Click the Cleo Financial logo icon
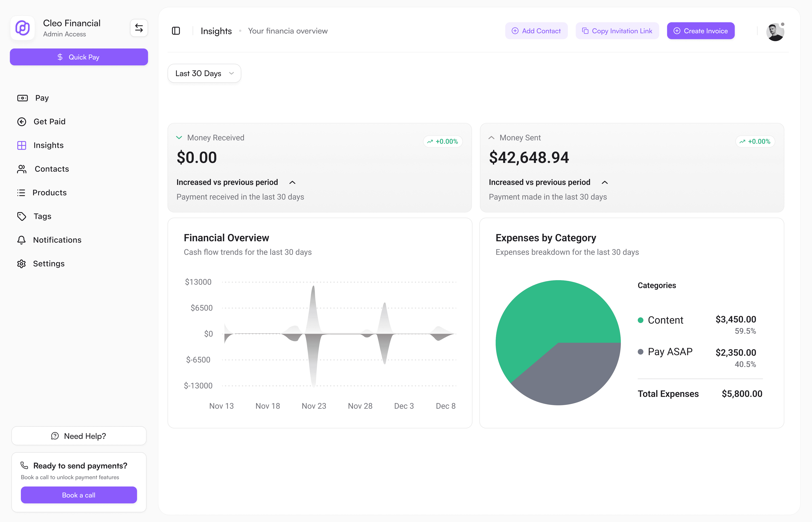This screenshot has width=812, height=522. point(22,28)
